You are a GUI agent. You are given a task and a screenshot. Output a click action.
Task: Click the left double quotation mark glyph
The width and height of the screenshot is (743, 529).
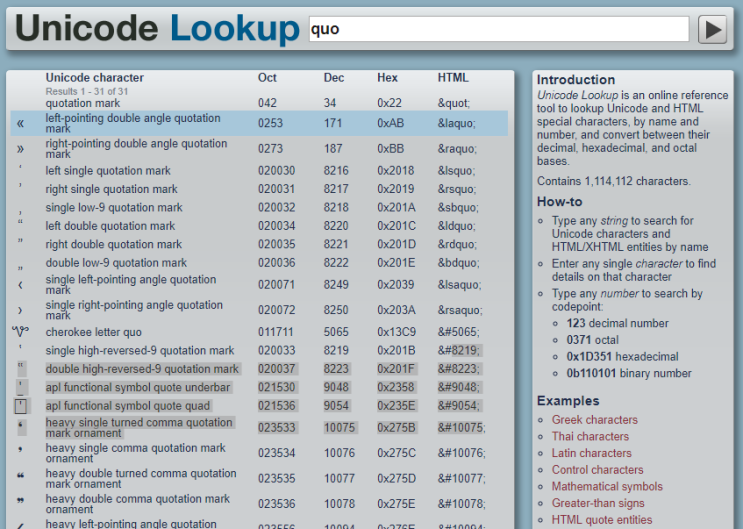pyautogui.click(x=20, y=221)
